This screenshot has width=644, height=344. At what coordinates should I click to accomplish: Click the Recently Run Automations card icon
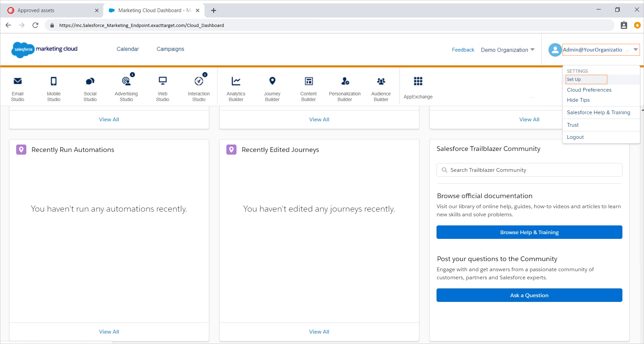point(21,150)
